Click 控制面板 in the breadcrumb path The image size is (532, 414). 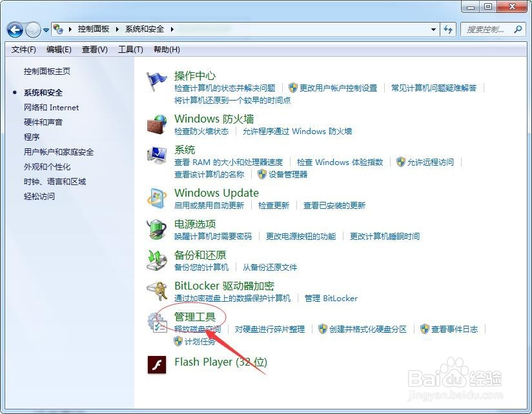point(94,29)
